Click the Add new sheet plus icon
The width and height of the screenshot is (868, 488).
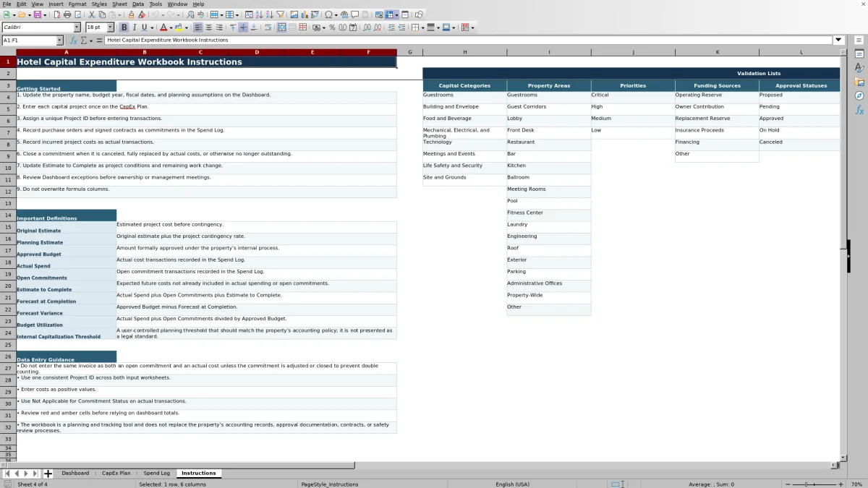(x=48, y=474)
